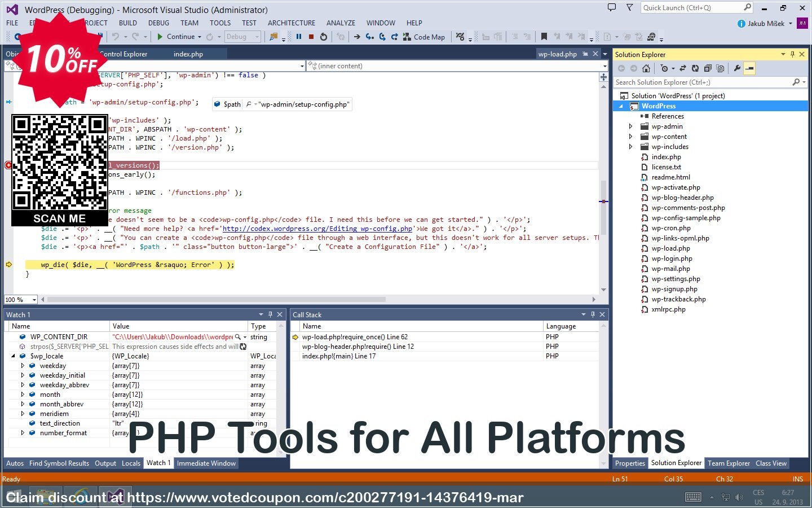This screenshot has width=812, height=508.
Task: Expand the wp-includes folder
Action: coord(630,147)
